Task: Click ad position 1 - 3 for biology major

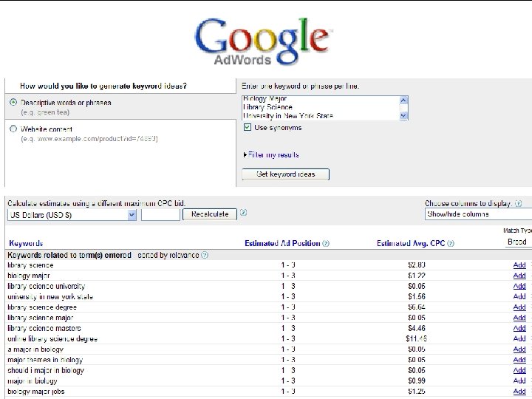Action: [x=288, y=276]
